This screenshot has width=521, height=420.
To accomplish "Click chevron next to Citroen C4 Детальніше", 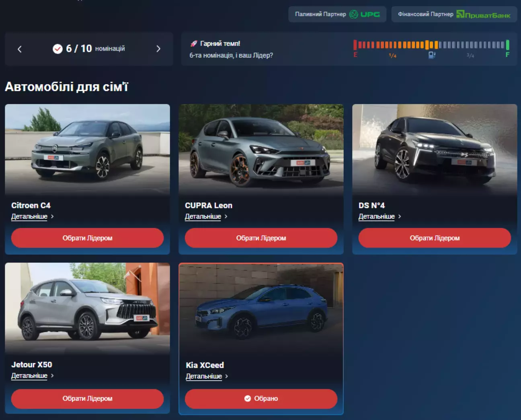I will click(x=52, y=216).
